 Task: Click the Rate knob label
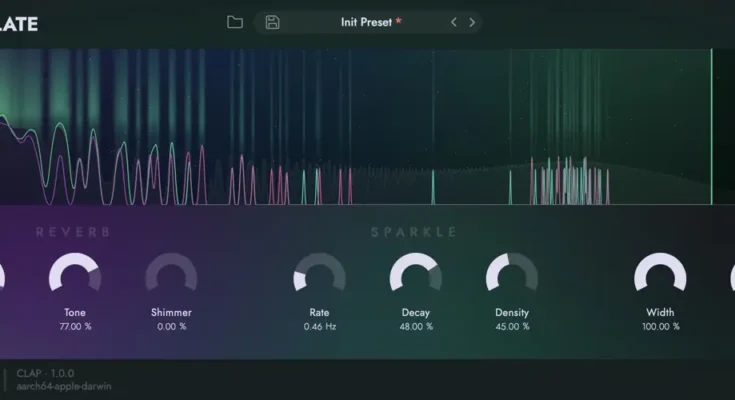coord(319,312)
